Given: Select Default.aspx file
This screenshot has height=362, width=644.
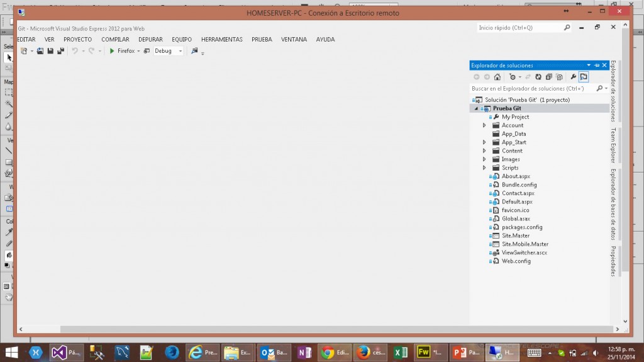Looking at the screenshot, I should tap(517, 201).
